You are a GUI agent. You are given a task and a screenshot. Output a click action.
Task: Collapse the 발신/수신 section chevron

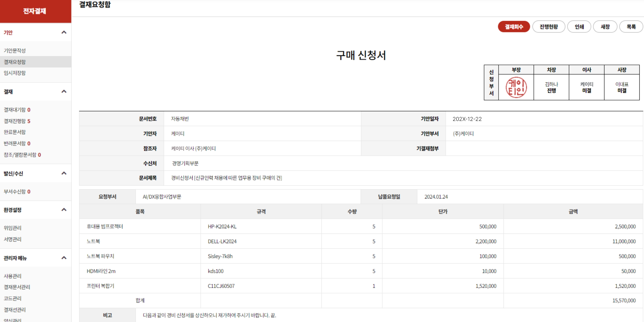64,173
